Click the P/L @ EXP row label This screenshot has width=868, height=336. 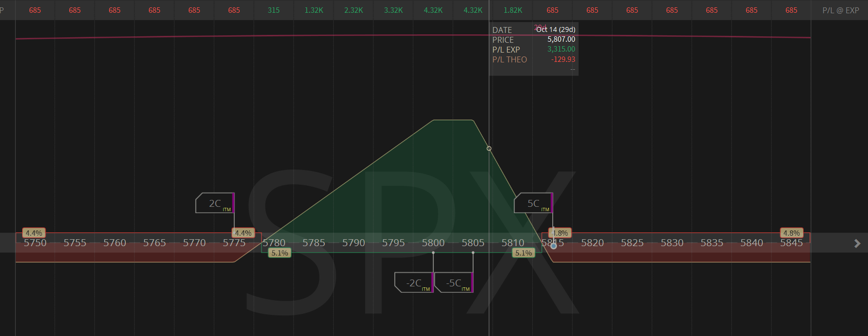(840, 10)
